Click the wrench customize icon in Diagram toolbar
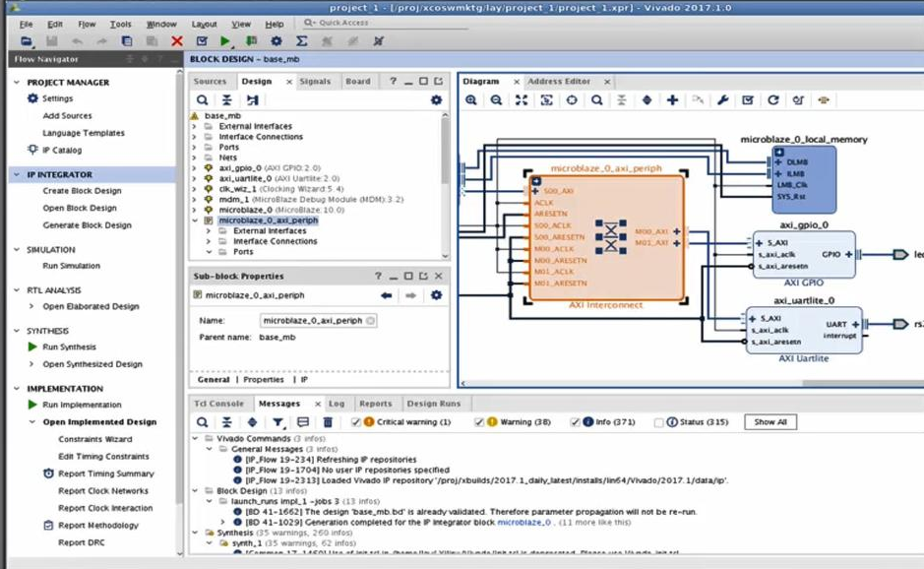Viewport: 924px width, 569px height. (x=722, y=100)
